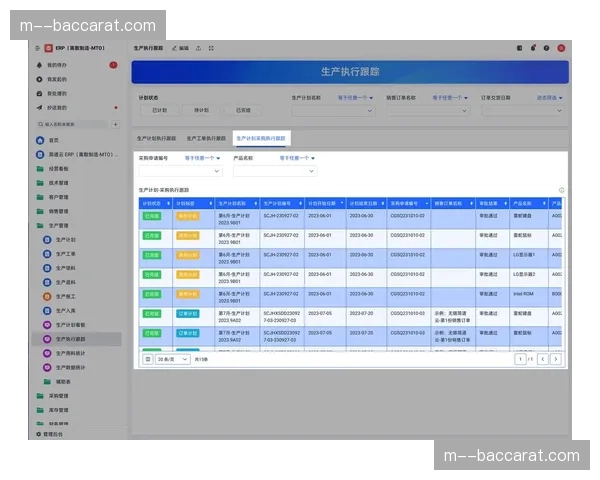Click the red user avatar at top right

tap(561, 47)
